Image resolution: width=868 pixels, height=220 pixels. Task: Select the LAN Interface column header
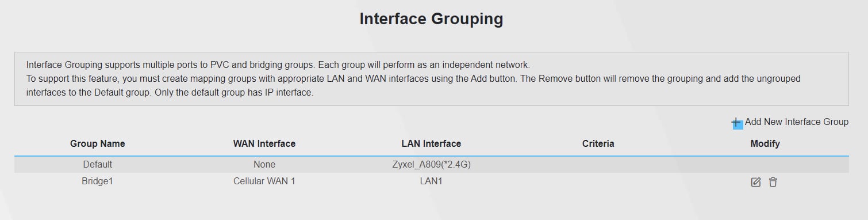431,143
